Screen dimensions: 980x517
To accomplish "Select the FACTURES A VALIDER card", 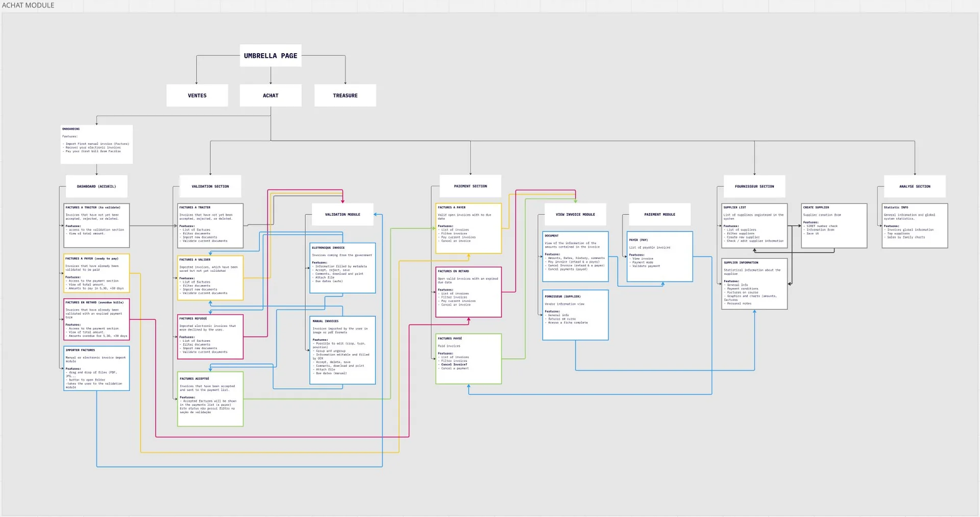I will point(210,278).
